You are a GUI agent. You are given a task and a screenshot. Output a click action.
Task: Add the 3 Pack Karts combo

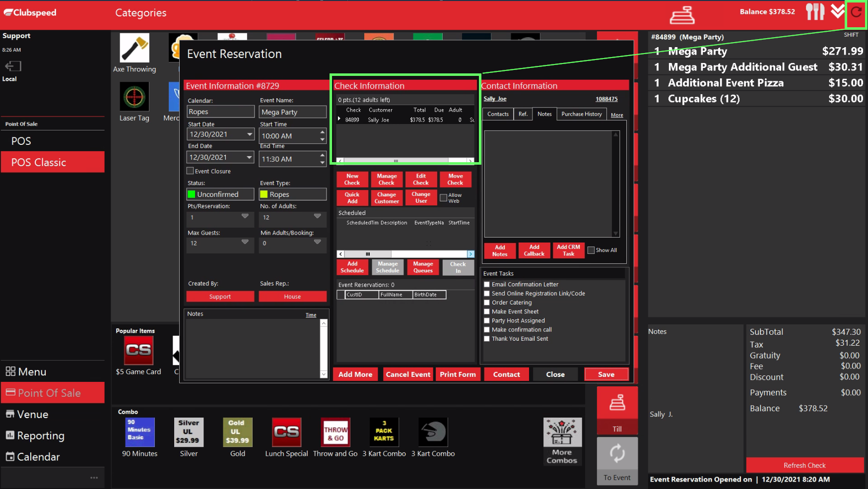[x=384, y=432]
